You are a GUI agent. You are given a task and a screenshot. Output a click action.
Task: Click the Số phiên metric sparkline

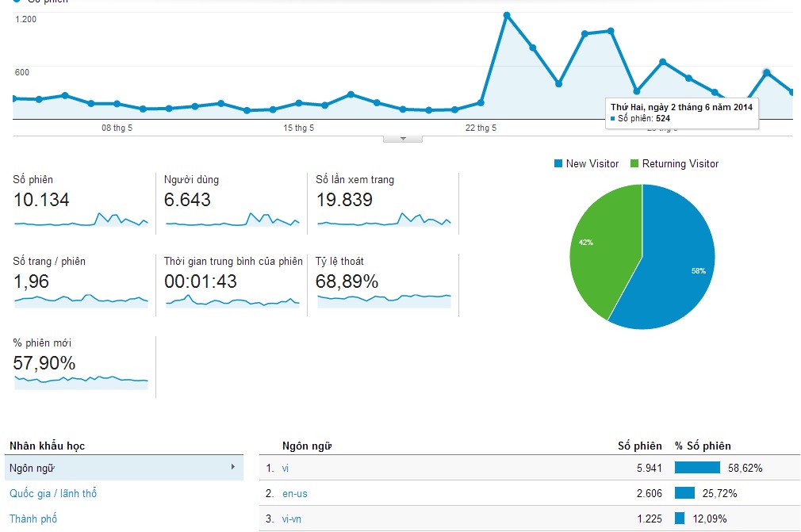pyautogui.click(x=81, y=220)
